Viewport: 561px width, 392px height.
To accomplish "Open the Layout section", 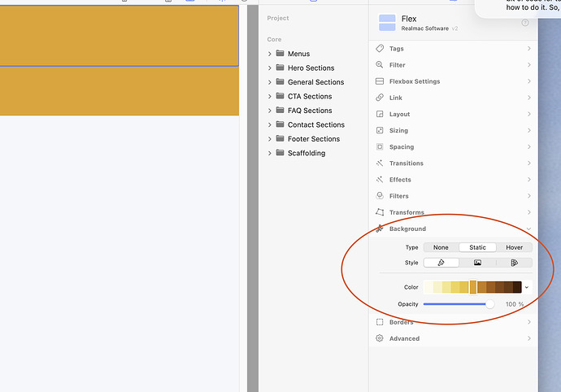I will pyautogui.click(x=453, y=114).
